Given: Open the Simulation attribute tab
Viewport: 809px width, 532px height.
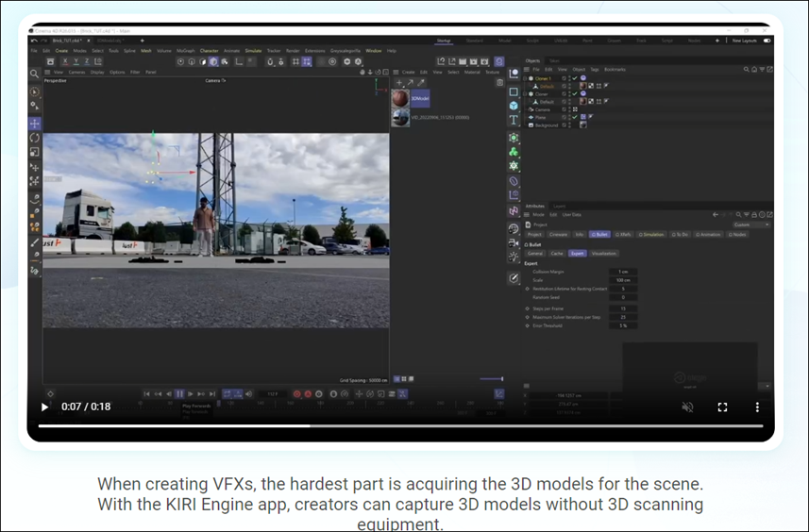Looking at the screenshot, I should coord(651,235).
